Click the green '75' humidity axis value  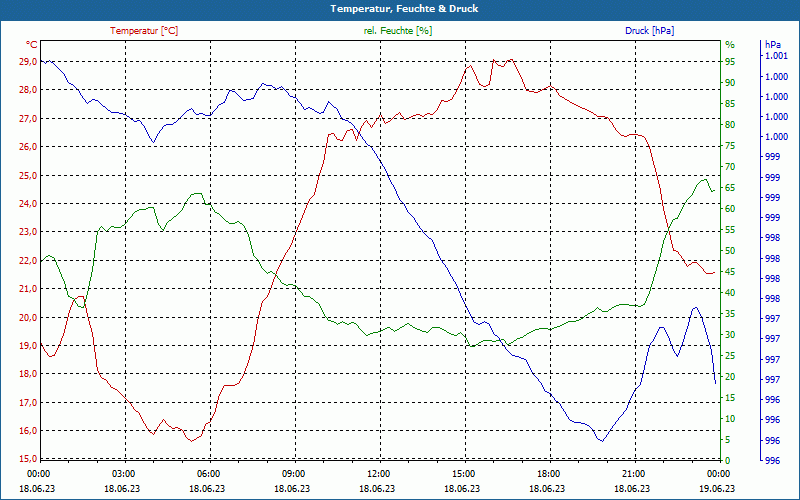(x=730, y=145)
